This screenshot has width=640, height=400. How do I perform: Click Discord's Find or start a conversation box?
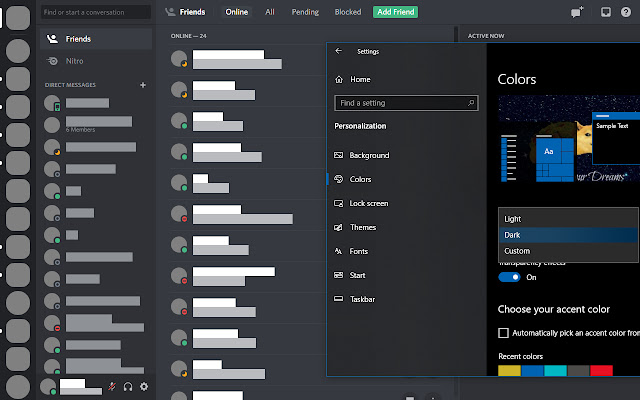[x=96, y=12]
